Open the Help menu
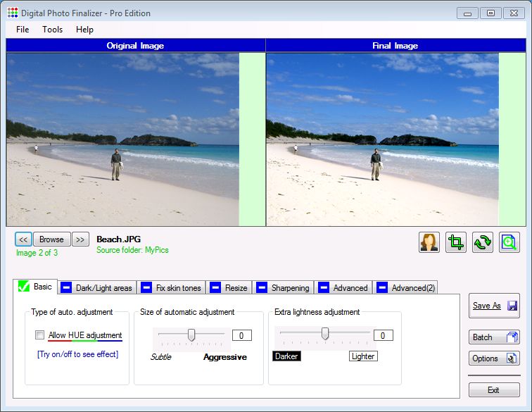 click(84, 30)
